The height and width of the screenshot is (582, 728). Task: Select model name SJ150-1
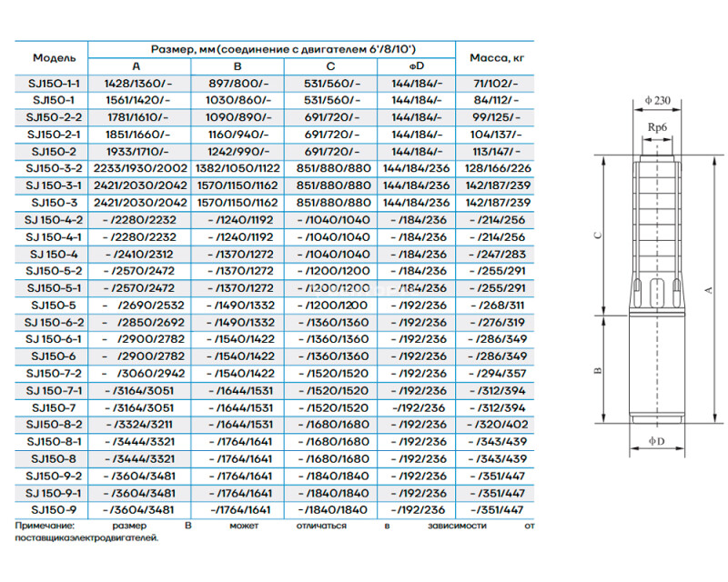[54, 100]
